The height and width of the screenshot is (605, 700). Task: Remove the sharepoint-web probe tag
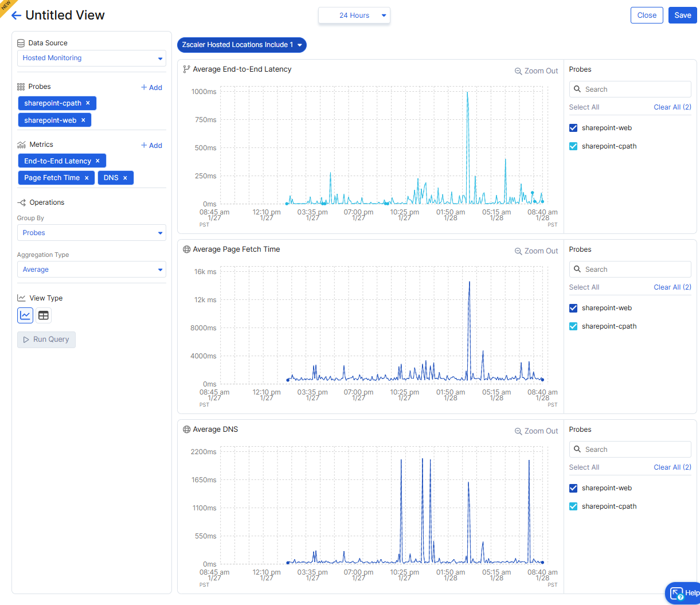pos(83,120)
